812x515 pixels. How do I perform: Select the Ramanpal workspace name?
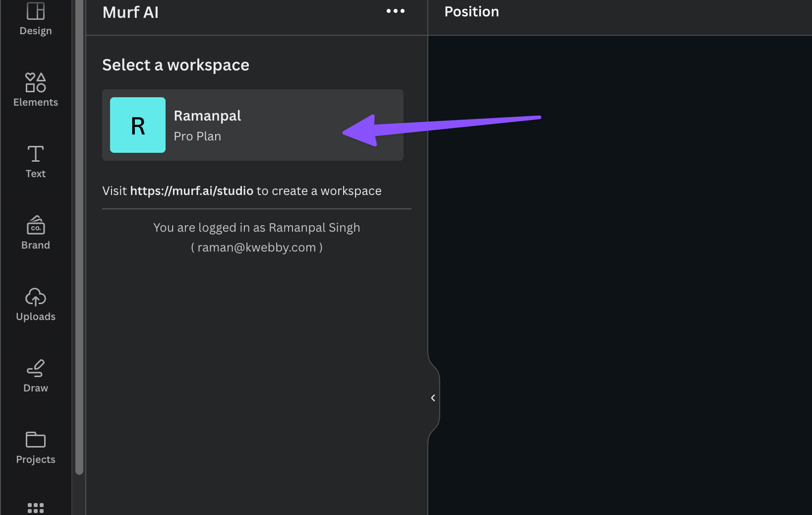(207, 116)
